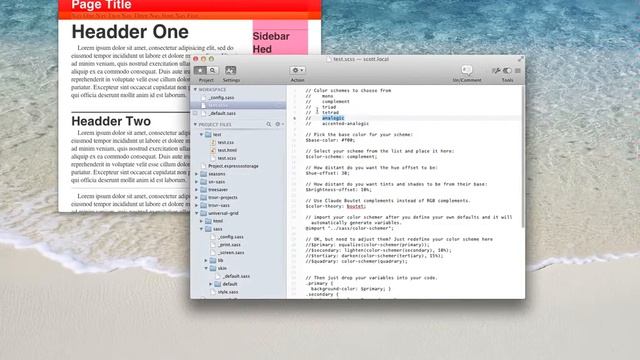
Task: Enter fullscreen with the title bar arrows
Action: coord(520,59)
